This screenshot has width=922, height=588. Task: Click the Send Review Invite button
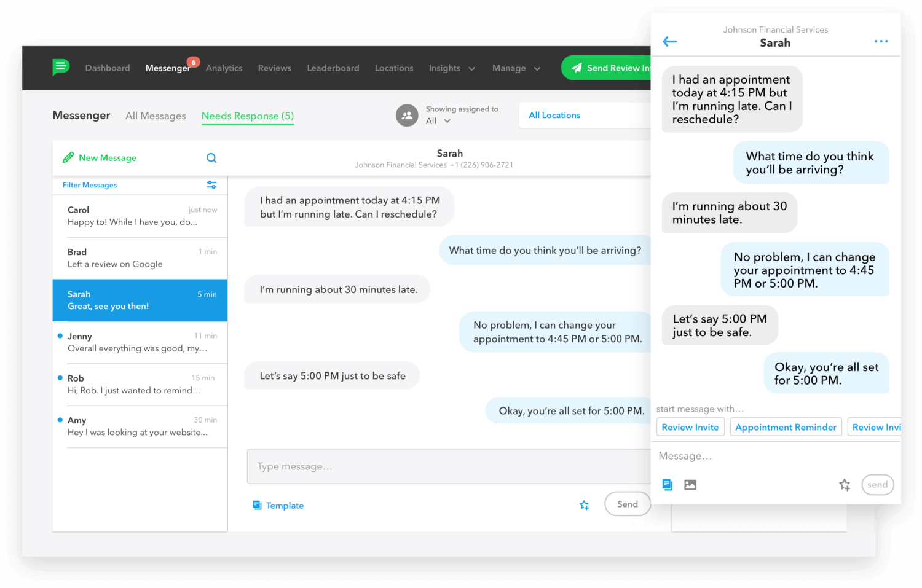(609, 68)
